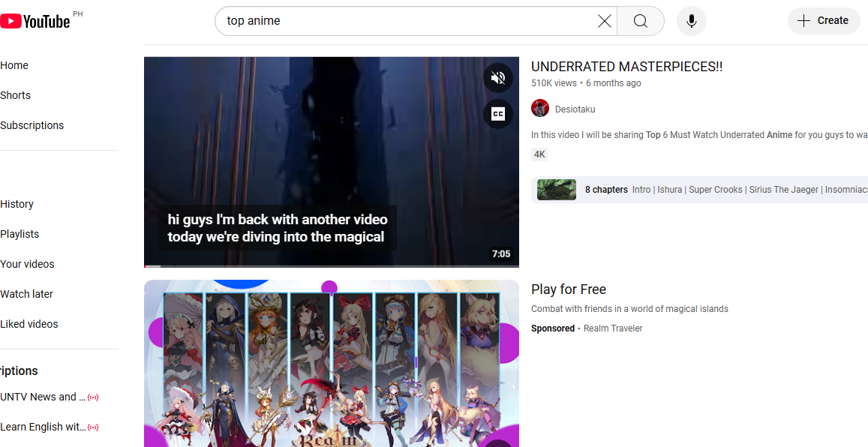
Task: Open the Realm Traveler sponsored link
Action: tap(612, 328)
